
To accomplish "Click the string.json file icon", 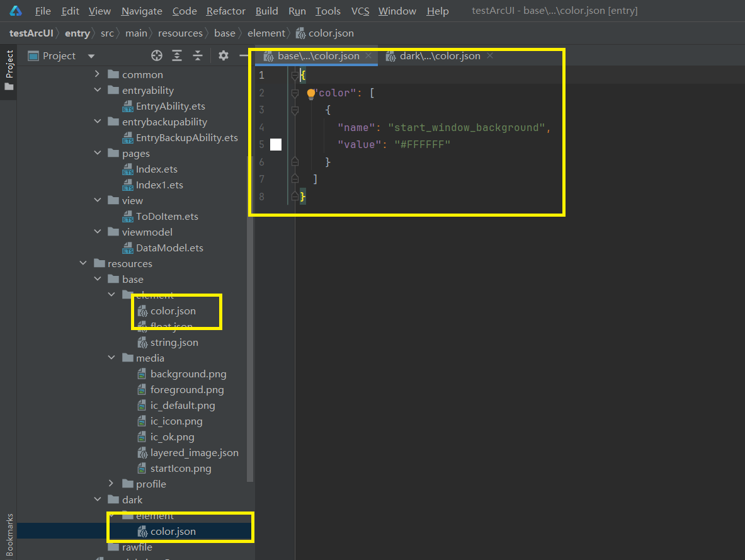I will coord(142,343).
